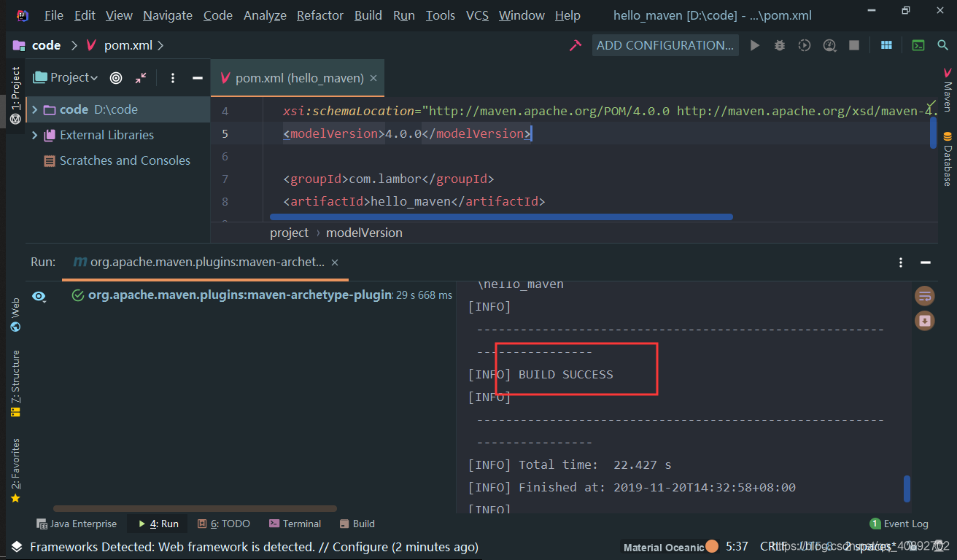Expand External Libraries tree node
The image size is (957, 560).
[x=34, y=135]
